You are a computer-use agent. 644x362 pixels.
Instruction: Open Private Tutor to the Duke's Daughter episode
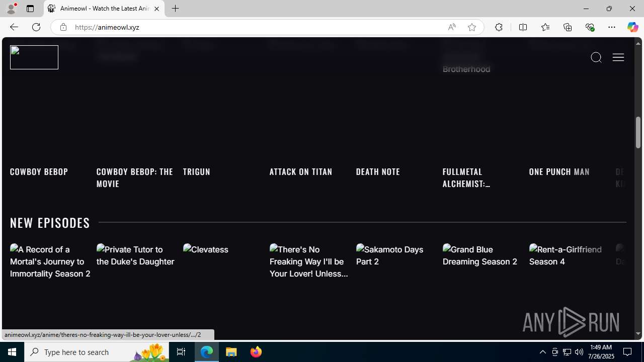pos(135,255)
